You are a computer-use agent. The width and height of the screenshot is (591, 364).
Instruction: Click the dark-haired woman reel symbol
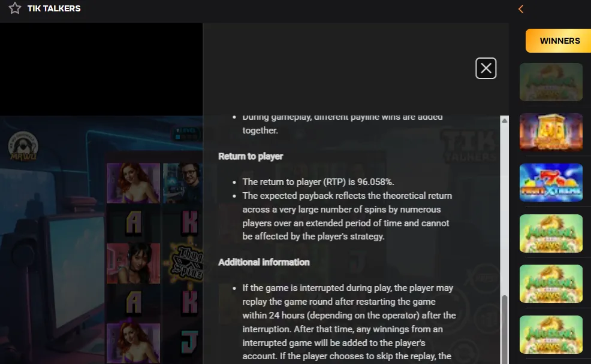tap(134, 263)
